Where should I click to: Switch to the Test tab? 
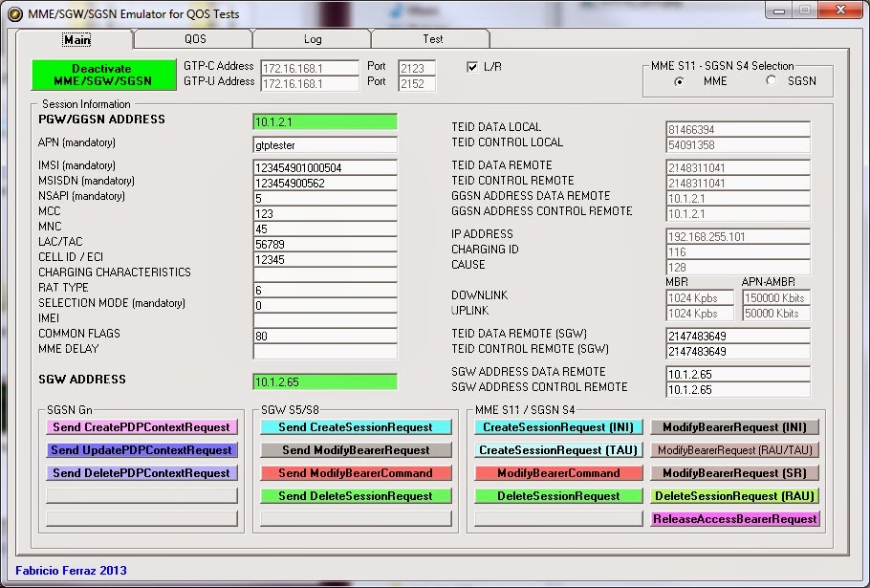coord(430,39)
